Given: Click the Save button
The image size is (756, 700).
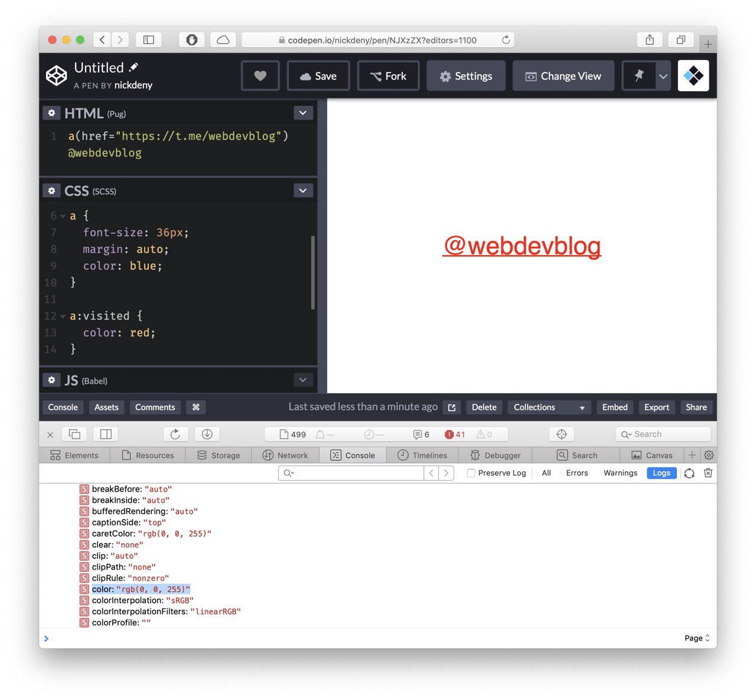Looking at the screenshot, I should click(x=318, y=76).
